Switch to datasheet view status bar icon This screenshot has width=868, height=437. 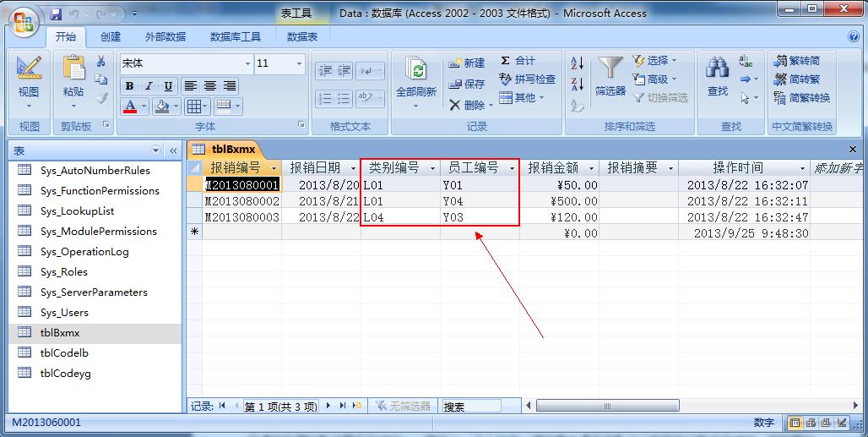click(795, 423)
